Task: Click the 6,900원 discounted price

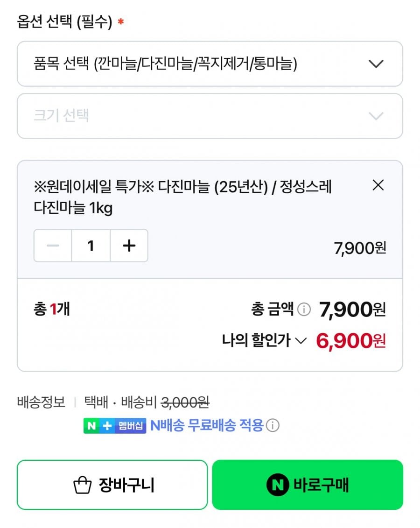Action: click(350, 341)
